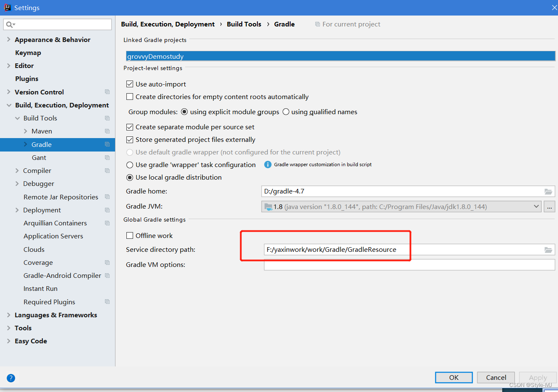Click the project-level icon beside Required Plugins
This screenshot has width=558, height=392.
coord(107,302)
